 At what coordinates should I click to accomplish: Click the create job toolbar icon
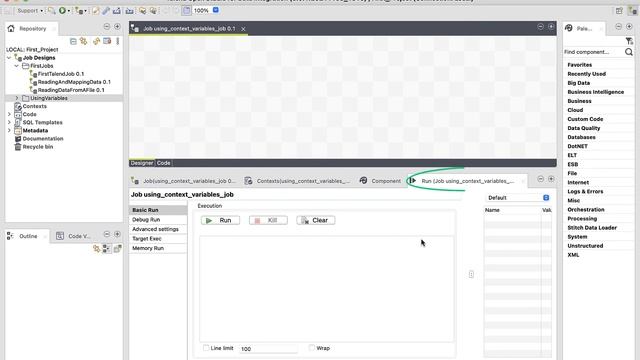click(79, 11)
